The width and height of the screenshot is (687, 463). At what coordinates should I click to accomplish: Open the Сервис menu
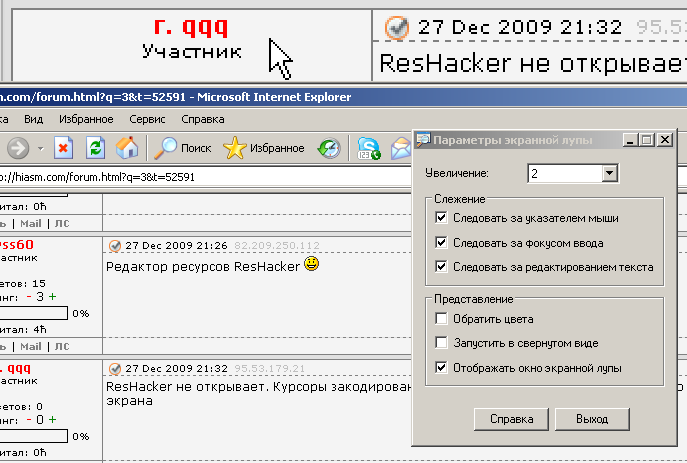click(x=147, y=118)
